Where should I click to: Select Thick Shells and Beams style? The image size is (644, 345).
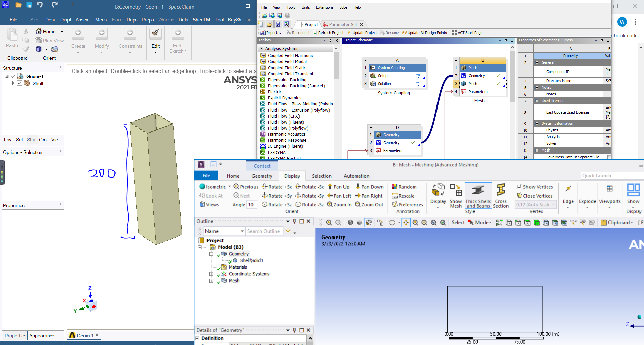click(478, 196)
